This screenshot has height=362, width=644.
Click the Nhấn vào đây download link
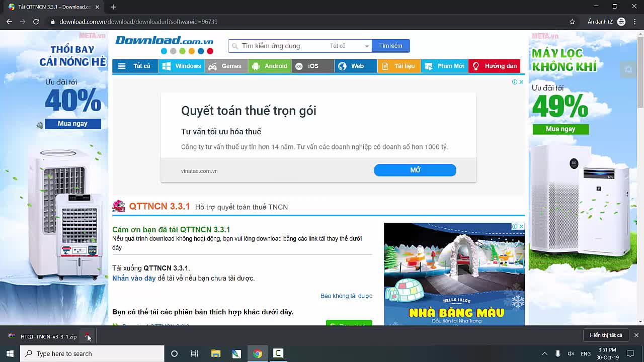(134, 278)
